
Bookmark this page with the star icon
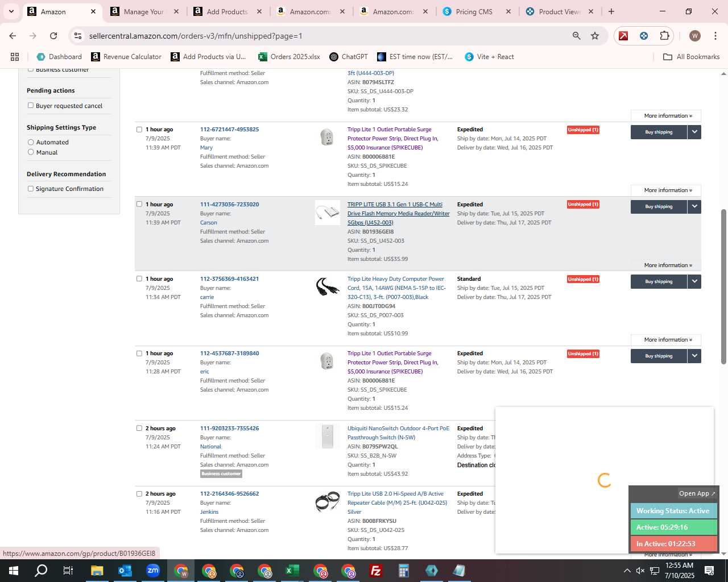pos(595,36)
